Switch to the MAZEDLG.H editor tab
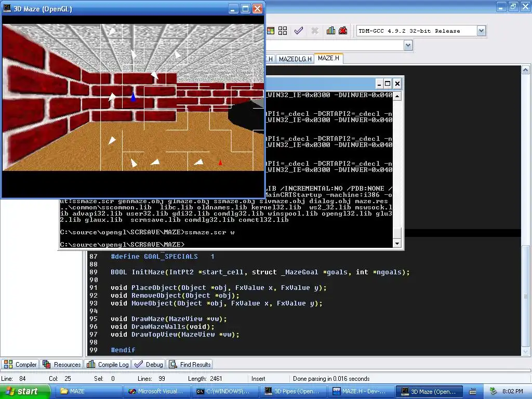Image resolution: width=532 pixels, height=399 pixels. pos(295,59)
